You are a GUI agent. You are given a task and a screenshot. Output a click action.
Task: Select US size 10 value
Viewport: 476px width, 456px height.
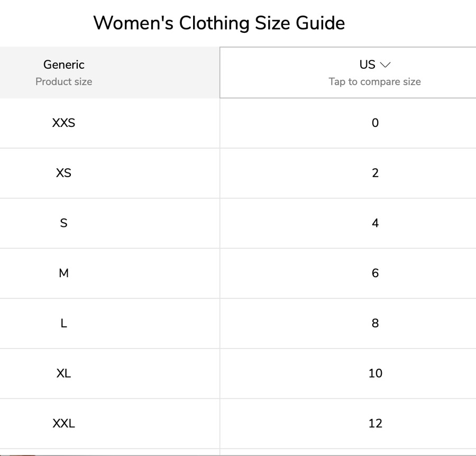(375, 373)
